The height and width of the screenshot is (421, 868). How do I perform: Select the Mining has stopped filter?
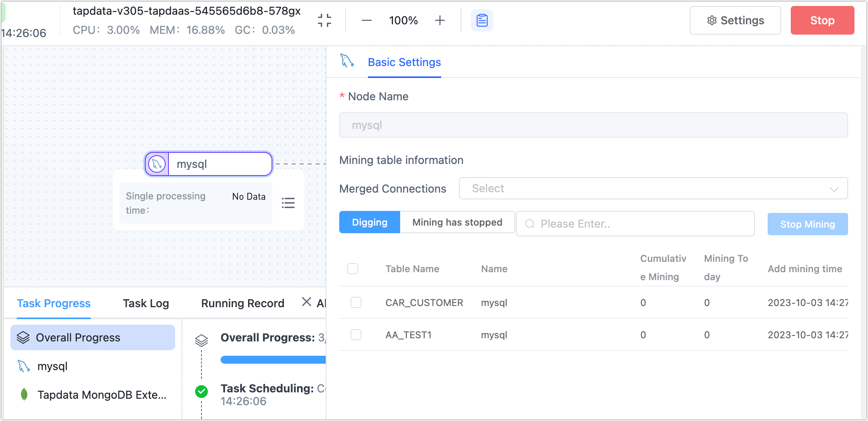(457, 222)
